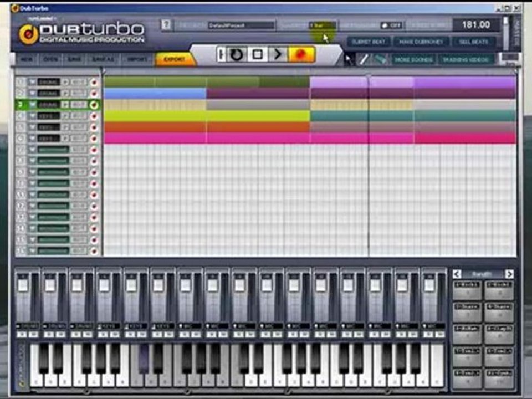
Task: Click track 1 name field labeled DRUMS
Action: (49, 82)
